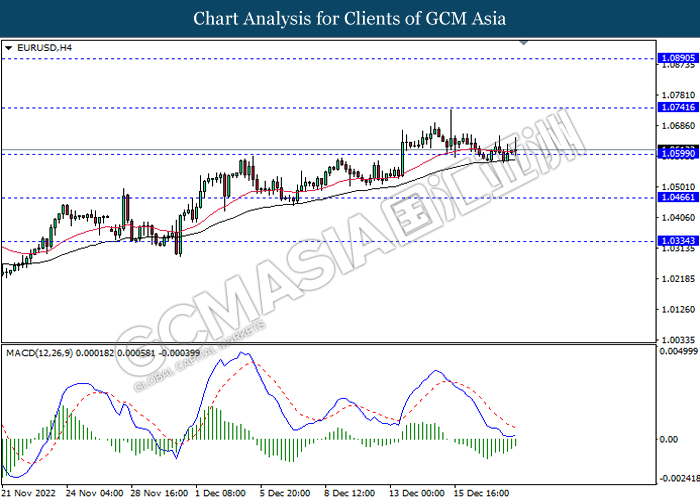Click the chart shift marker triangle at top

tap(524, 43)
